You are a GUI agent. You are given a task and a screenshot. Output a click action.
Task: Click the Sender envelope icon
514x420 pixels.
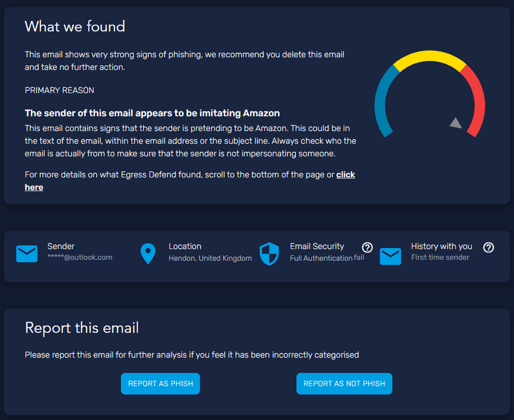click(x=27, y=254)
